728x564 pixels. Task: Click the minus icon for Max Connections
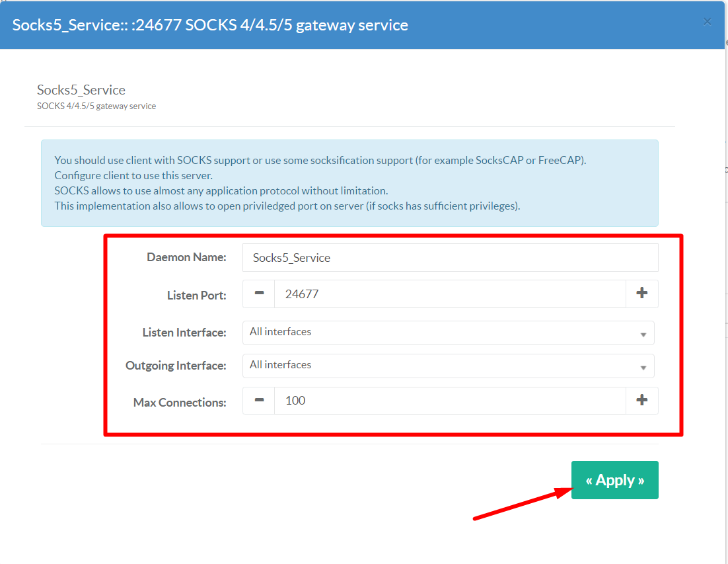click(259, 401)
